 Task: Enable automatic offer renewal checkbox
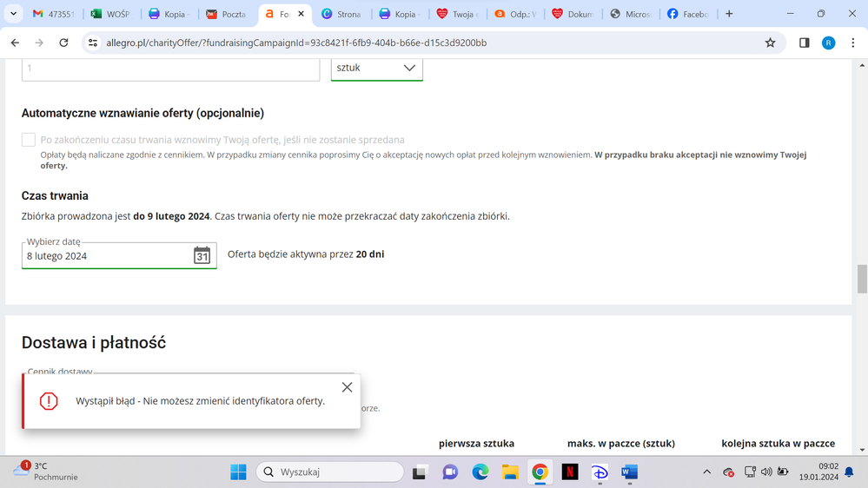coord(29,140)
